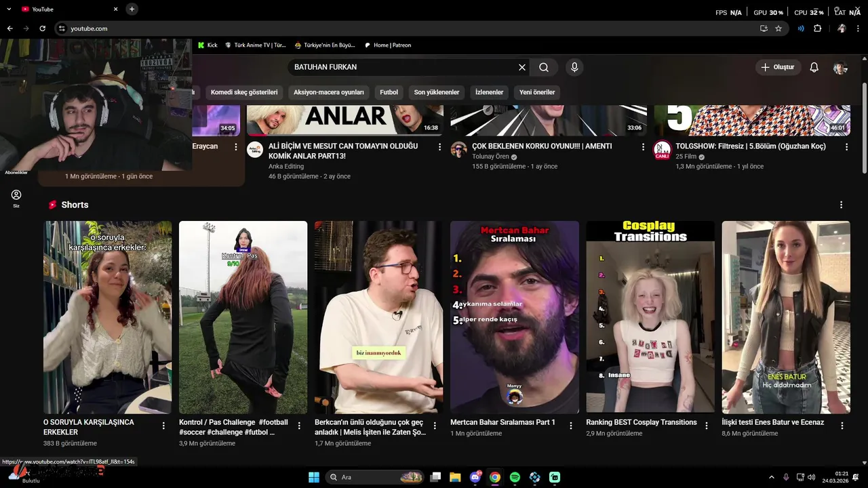Open Shorts section options menu
The image size is (868, 488).
(842, 205)
